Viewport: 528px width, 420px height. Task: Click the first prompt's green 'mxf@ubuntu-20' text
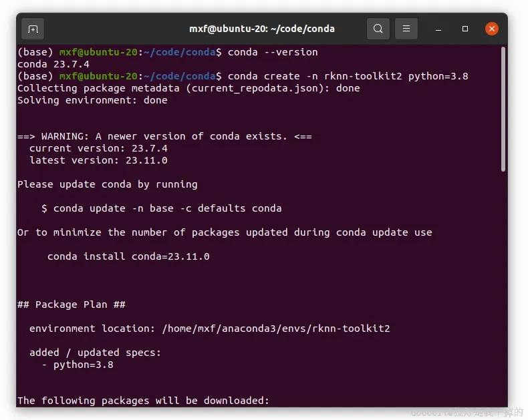coord(98,52)
